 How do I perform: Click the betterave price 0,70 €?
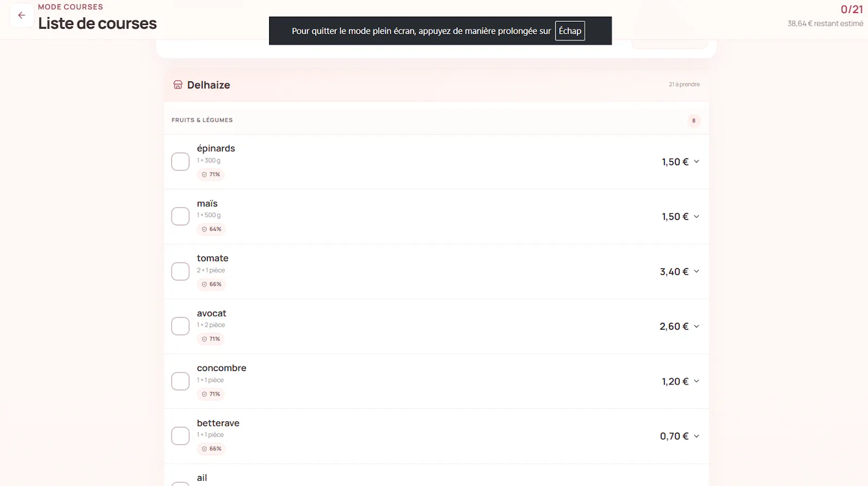pos(674,436)
